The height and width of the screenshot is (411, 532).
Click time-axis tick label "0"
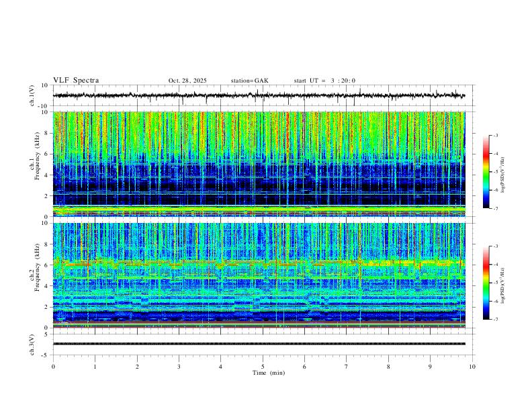(x=53, y=367)
